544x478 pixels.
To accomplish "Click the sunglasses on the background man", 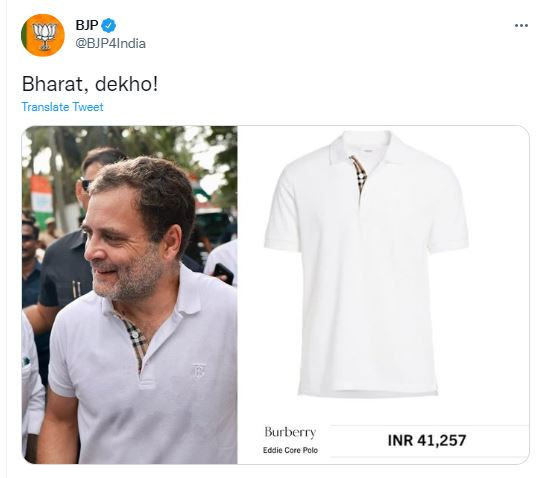I will click(x=85, y=183).
